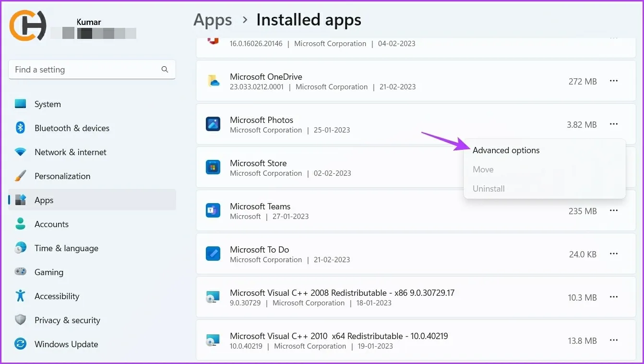Click the 235 MB size for Teams

point(583,211)
